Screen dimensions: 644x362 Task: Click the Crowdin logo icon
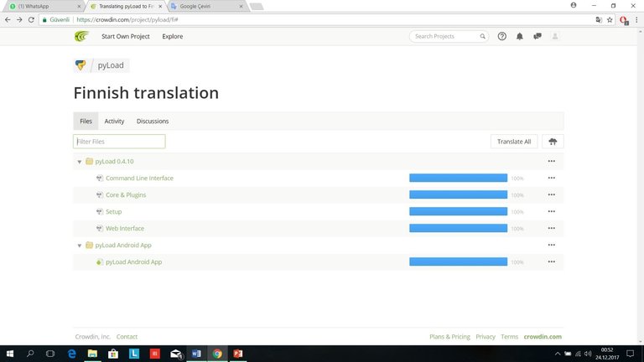[81, 36]
